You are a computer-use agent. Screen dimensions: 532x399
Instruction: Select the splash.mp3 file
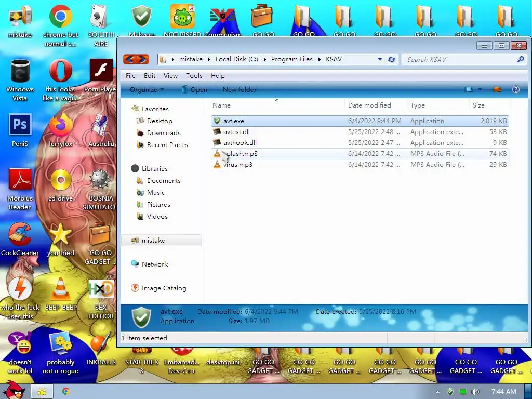[x=360, y=154]
